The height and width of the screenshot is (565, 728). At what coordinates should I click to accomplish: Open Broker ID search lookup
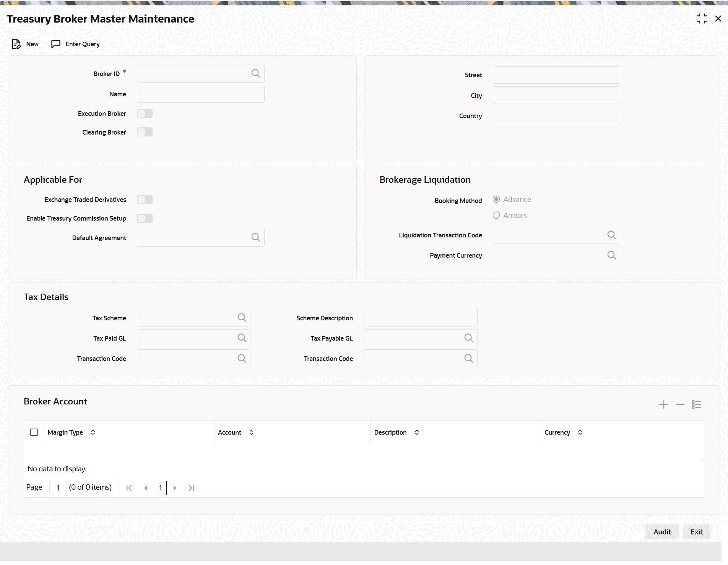(x=256, y=73)
